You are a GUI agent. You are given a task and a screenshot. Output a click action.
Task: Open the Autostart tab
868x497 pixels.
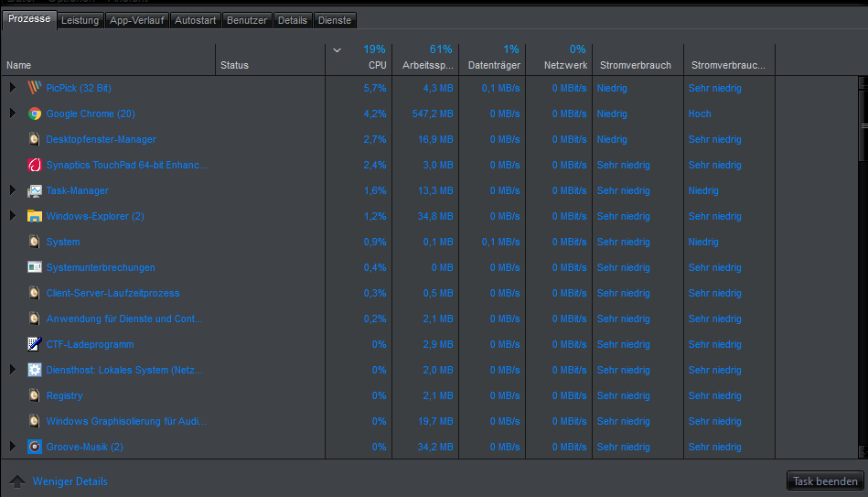click(x=195, y=20)
